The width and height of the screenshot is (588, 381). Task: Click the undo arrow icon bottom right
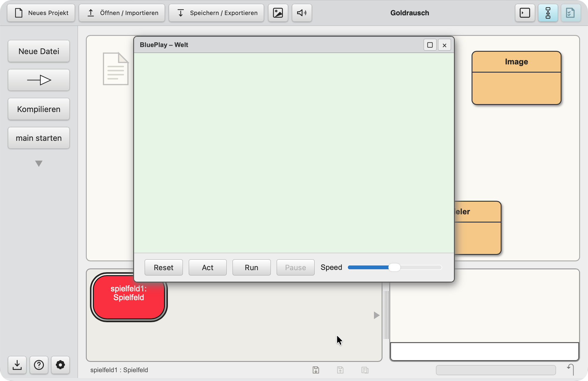(571, 369)
